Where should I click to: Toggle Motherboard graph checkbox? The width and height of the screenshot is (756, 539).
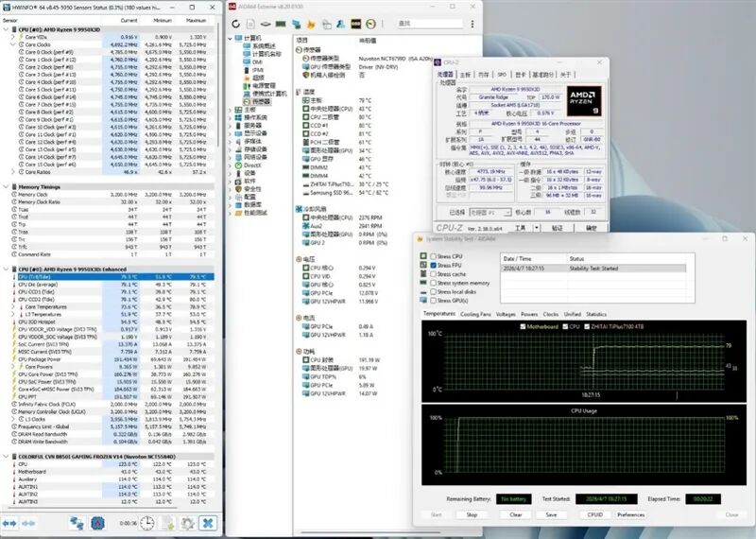click(x=523, y=326)
